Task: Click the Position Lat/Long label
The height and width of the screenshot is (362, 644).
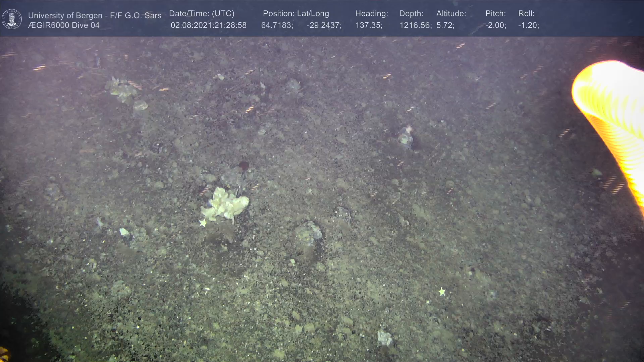Action: click(296, 14)
